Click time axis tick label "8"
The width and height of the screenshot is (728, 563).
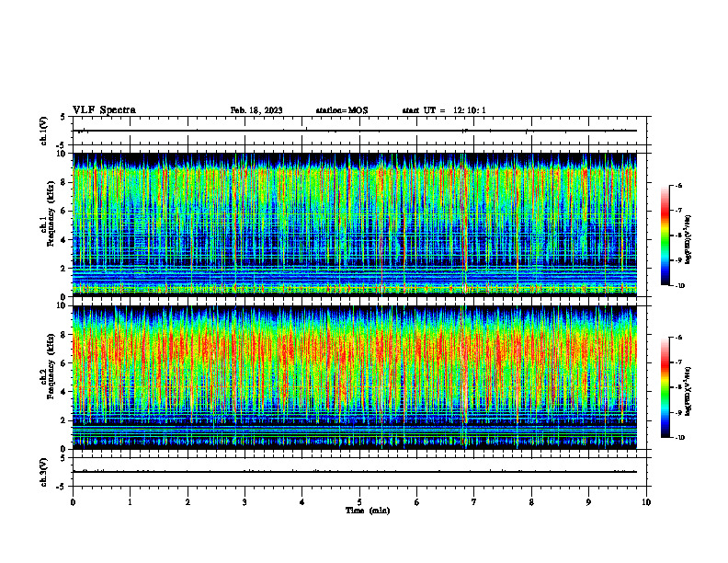(x=531, y=502)
